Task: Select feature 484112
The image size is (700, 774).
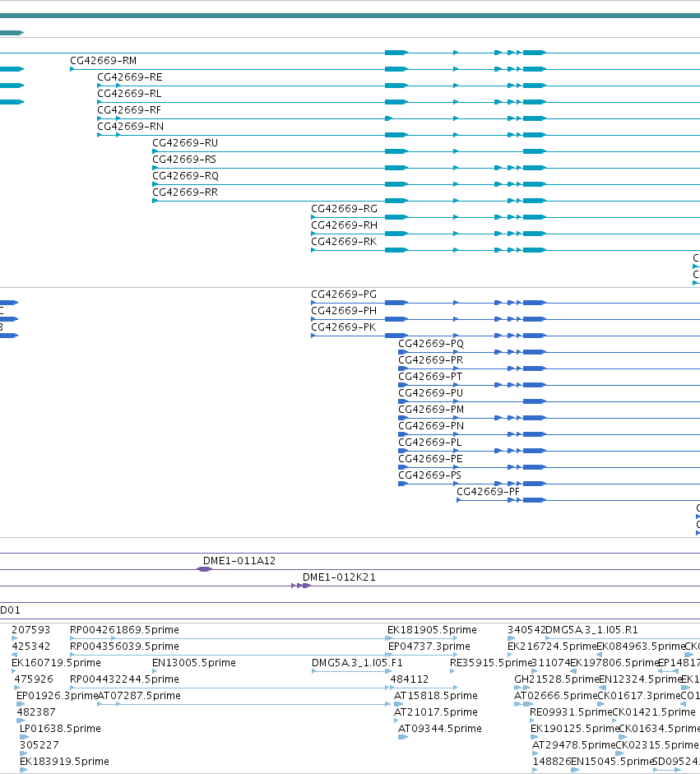Action: [410, 679]
